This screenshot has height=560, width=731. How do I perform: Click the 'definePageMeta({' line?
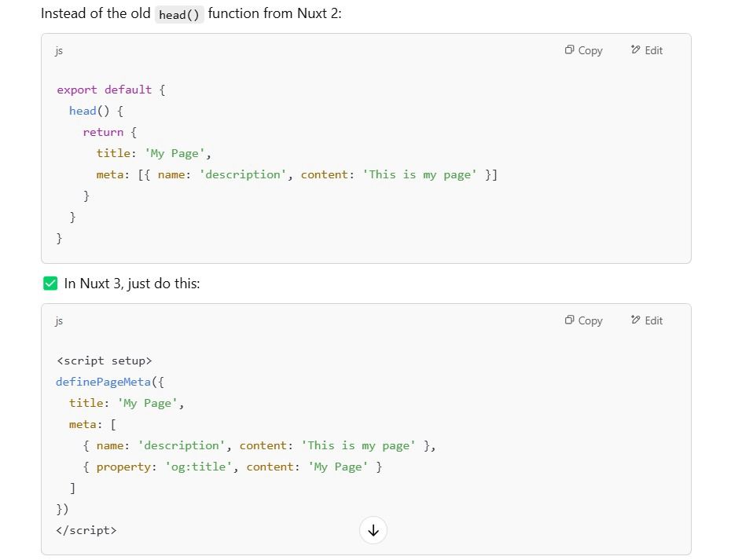pos(110,382)
